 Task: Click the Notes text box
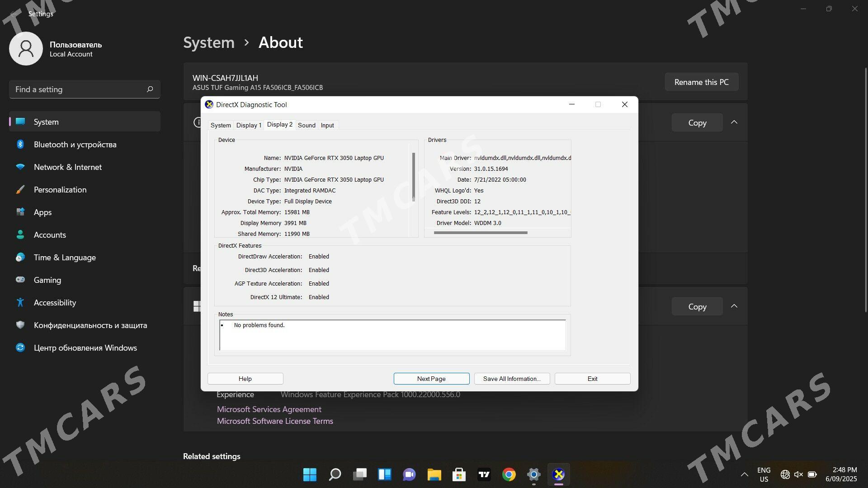pyautogui.click(x=392, y=335)
